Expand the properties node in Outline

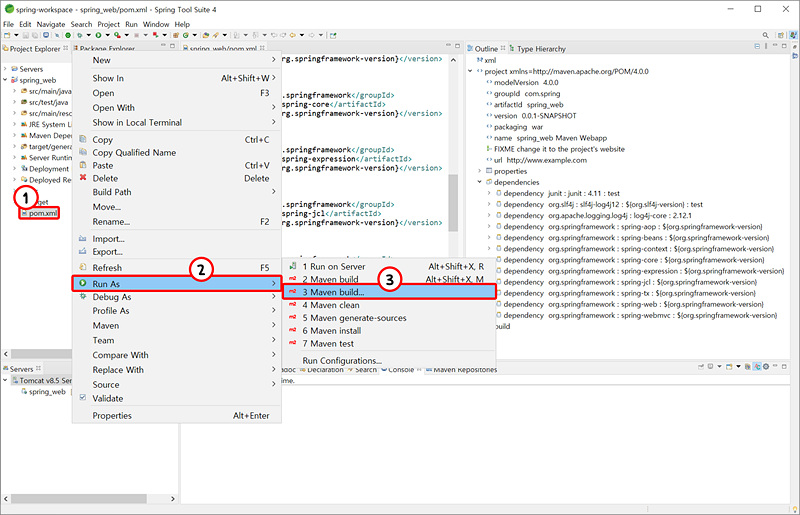(480, 171)
